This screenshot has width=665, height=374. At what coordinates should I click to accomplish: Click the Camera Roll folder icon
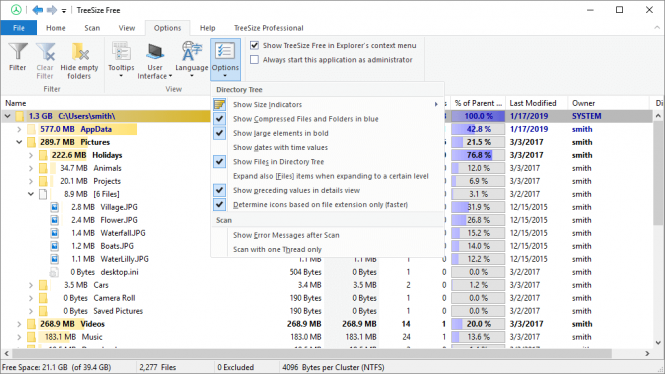[x=43, y=298]
